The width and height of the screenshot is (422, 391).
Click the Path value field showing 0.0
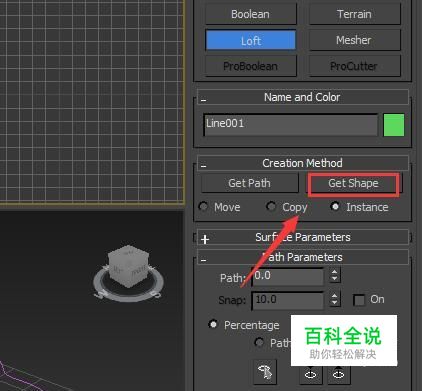(x=288, y=276)
